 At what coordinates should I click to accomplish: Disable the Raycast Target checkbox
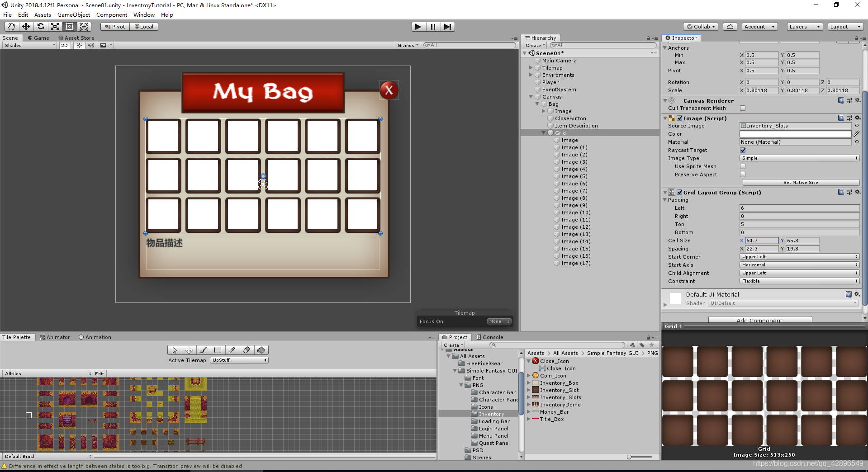pos(743,150)
